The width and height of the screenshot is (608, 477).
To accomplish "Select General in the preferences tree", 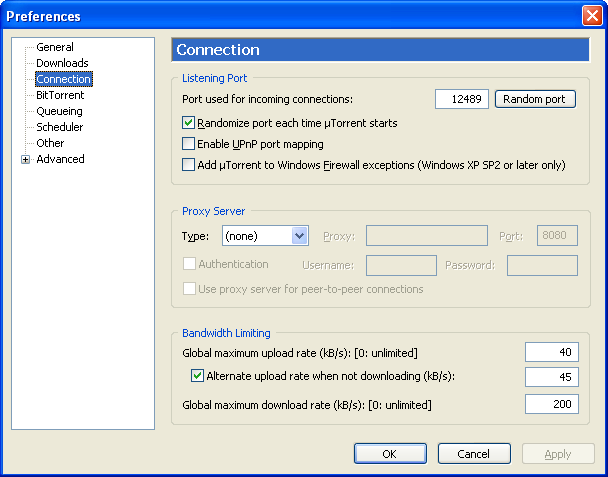I will (55, 47).
